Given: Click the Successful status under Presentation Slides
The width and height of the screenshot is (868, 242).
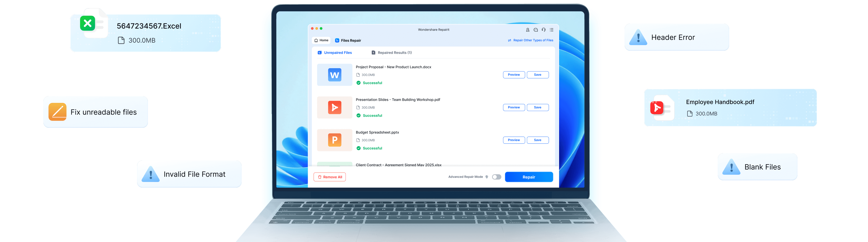Looking at the screenshot, I should click(369, 116).
